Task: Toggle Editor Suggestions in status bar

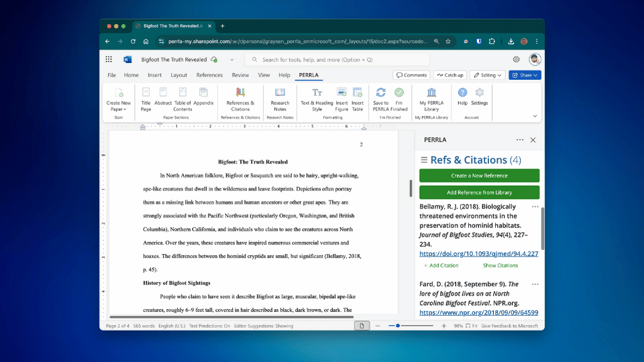Action: [x=264, y=326]
